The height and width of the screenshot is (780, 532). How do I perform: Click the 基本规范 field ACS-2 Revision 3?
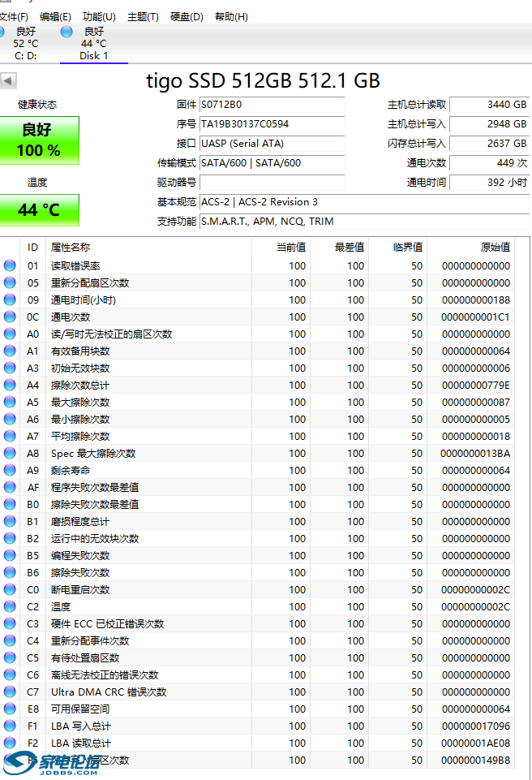tap(364, 201)
